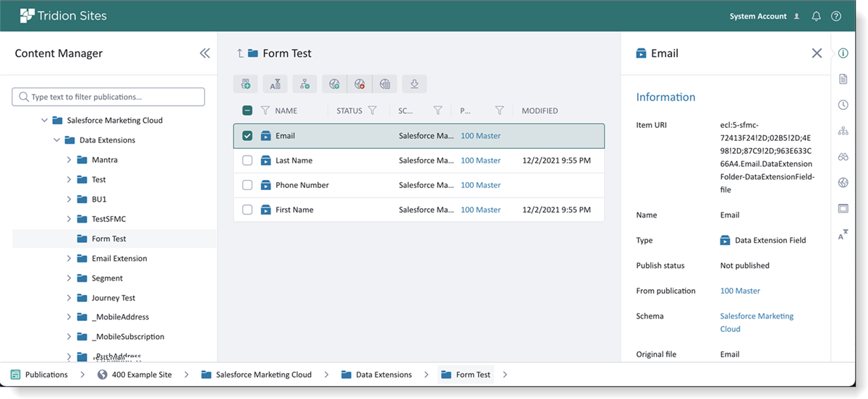Screen dimensions: 868x399
Task: Expand the Email Extension folder
Action: tap(69, 258)
